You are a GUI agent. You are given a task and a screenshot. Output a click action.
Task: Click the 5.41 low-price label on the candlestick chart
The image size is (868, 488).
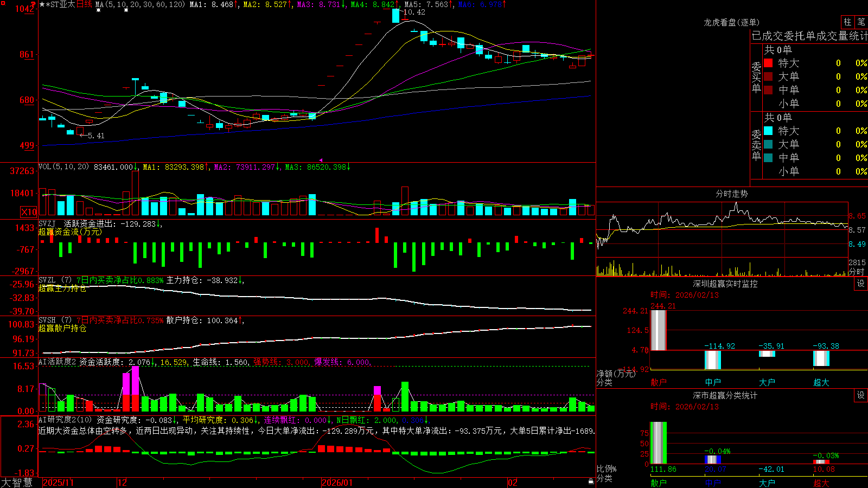click(x=96, y=136)
